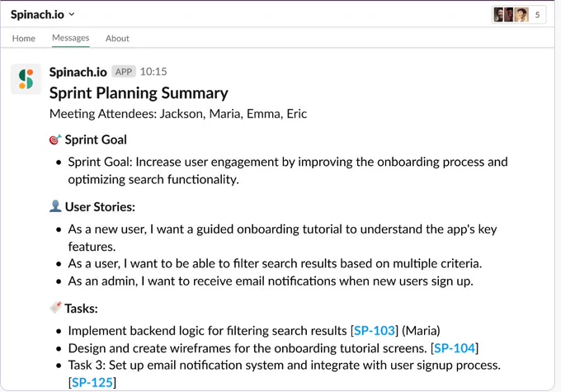The width and height of the screenshot is (561, 392).
Task: Open the SP-104 ticket link
Action: 455,348
